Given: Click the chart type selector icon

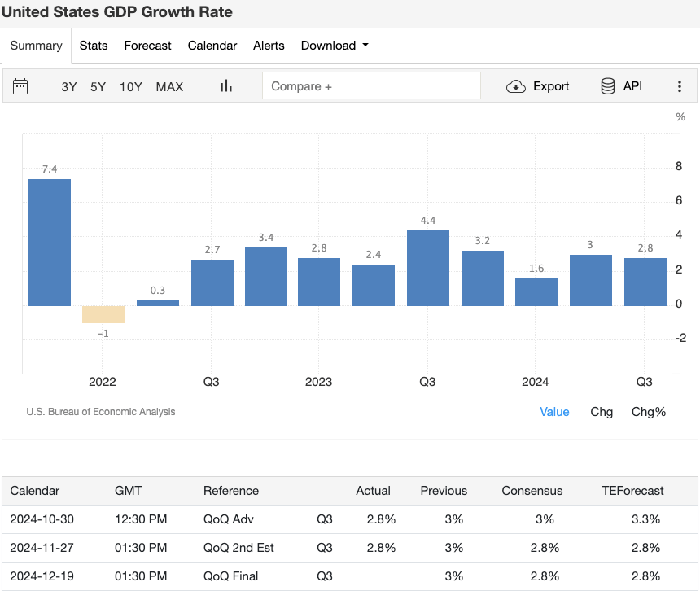Looking at the screenshot, I should coord(225,85).
